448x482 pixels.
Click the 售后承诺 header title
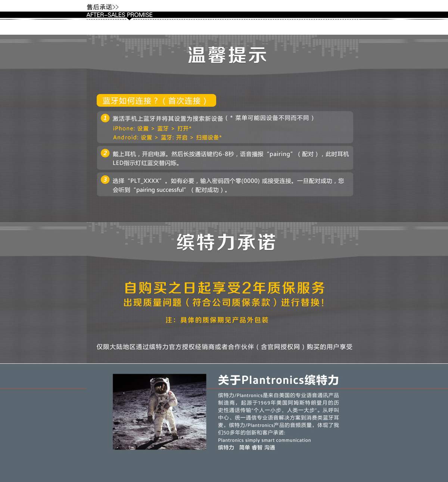pyautogui.click(x=103, y=7)
